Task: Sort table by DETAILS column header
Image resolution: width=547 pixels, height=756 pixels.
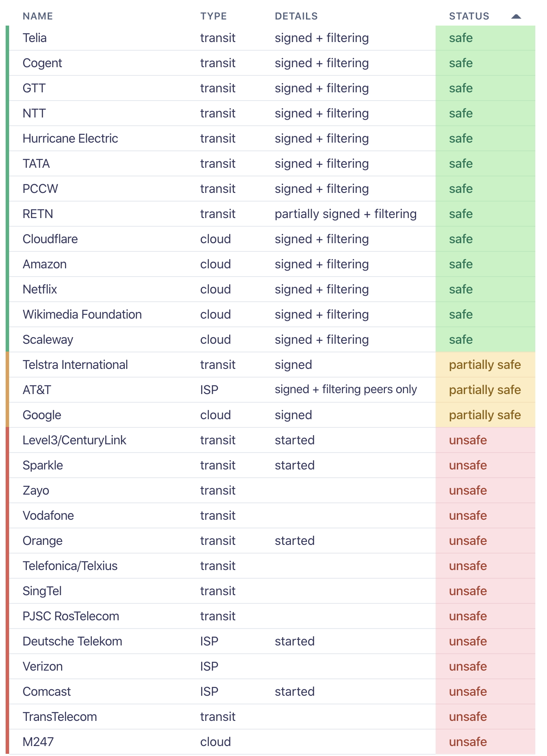Action: point(296,16)
